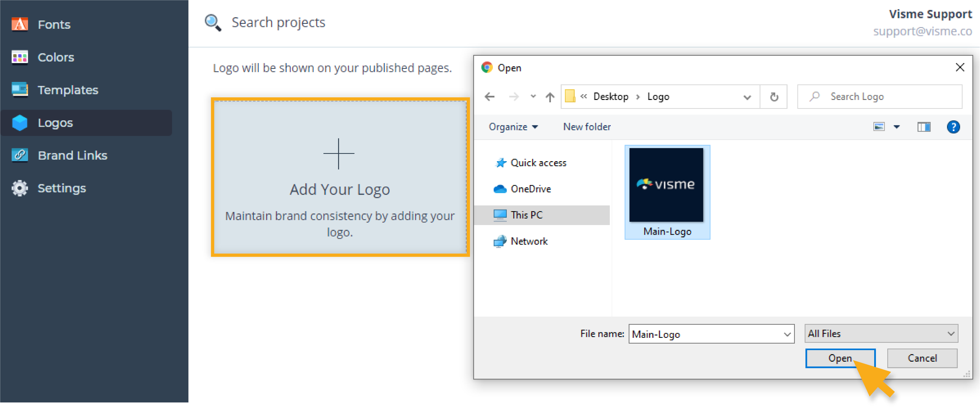Click the up-one-level arrow
This screenshot has width=980, height=409.
[550, 97]
